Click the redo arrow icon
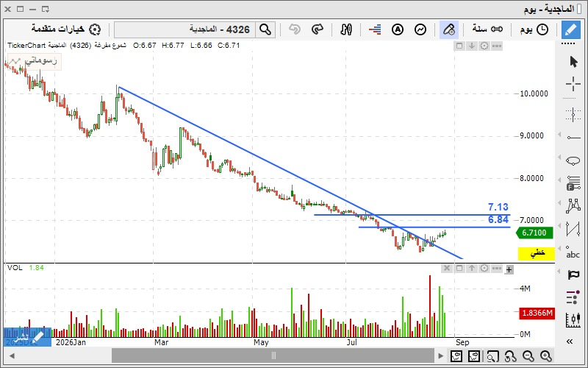588x368 pixels. pos(318,29)
